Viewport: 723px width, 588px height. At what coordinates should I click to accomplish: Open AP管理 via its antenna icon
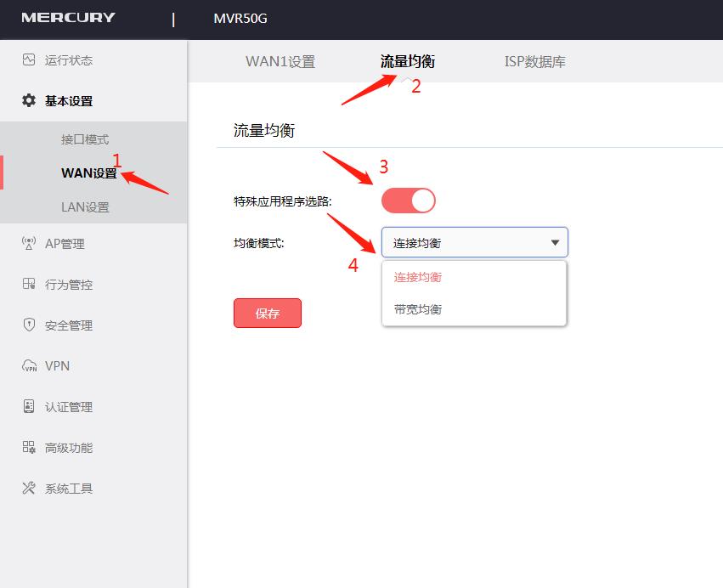click(x=29, y=243)
